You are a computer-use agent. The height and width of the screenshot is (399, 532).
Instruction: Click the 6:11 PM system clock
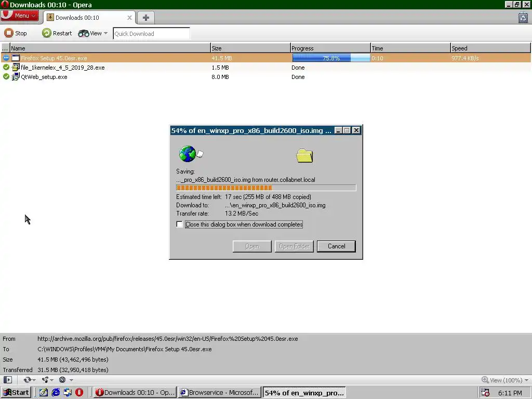click(510, 393)
